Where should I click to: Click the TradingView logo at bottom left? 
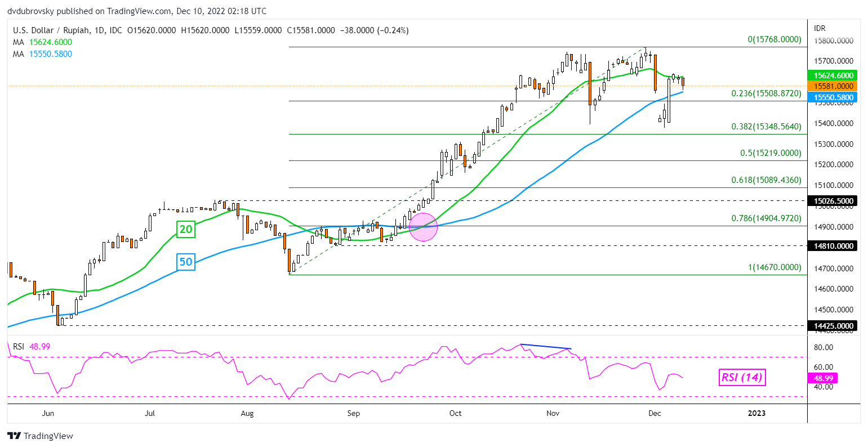click(40, 436)
